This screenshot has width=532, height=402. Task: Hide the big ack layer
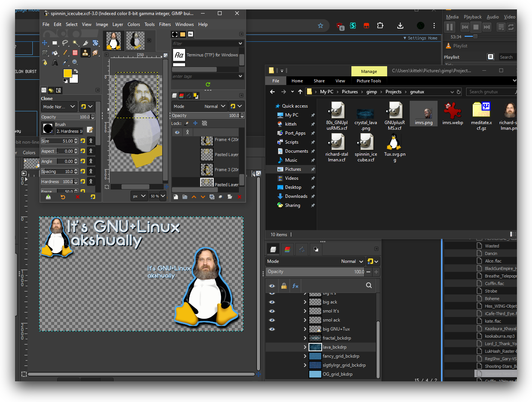pos(272,302)
